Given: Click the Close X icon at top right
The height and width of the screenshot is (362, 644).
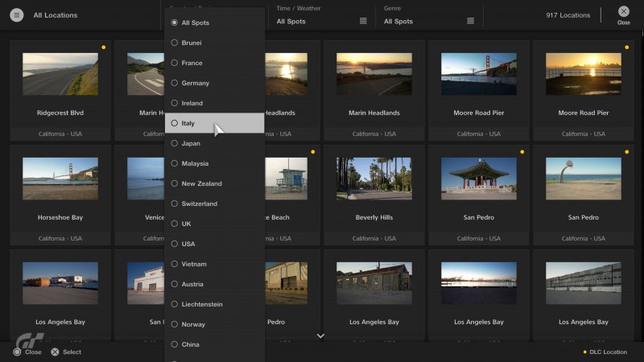Looking at the screenshot, I should [623, 11].
